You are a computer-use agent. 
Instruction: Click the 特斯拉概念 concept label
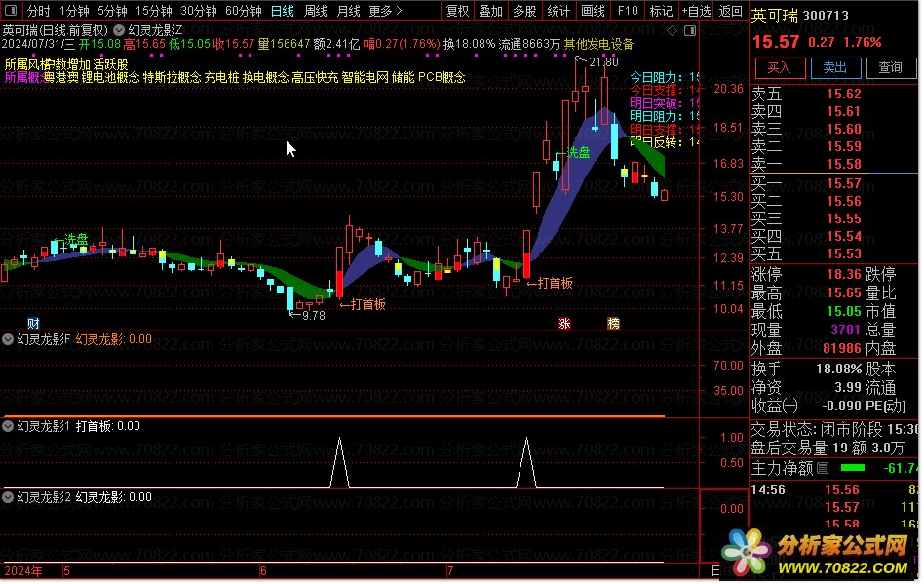pyautogui.click(x=172, y=78)
